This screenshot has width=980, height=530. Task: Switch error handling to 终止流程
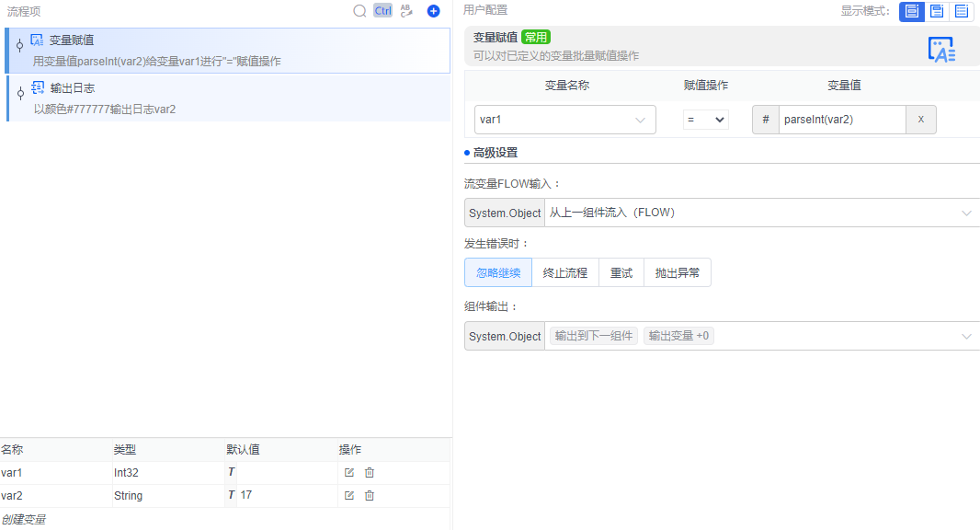[x=564, y=272]
